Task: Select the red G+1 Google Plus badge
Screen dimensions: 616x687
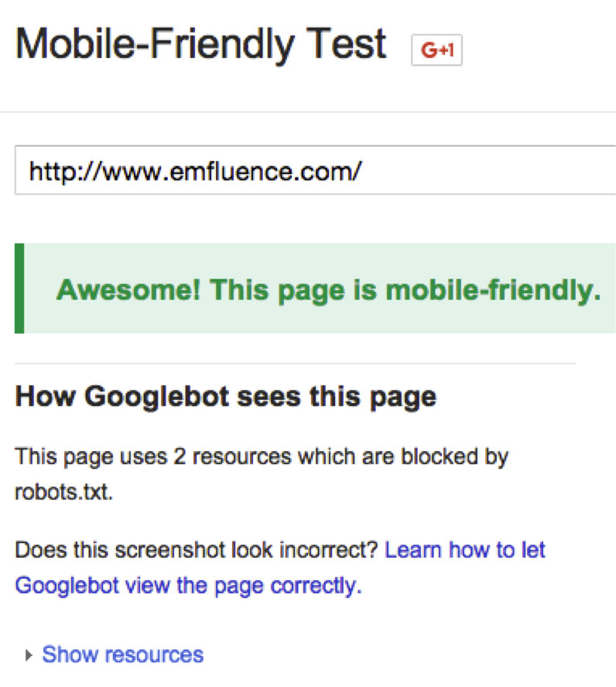Action: click(436, 48)
